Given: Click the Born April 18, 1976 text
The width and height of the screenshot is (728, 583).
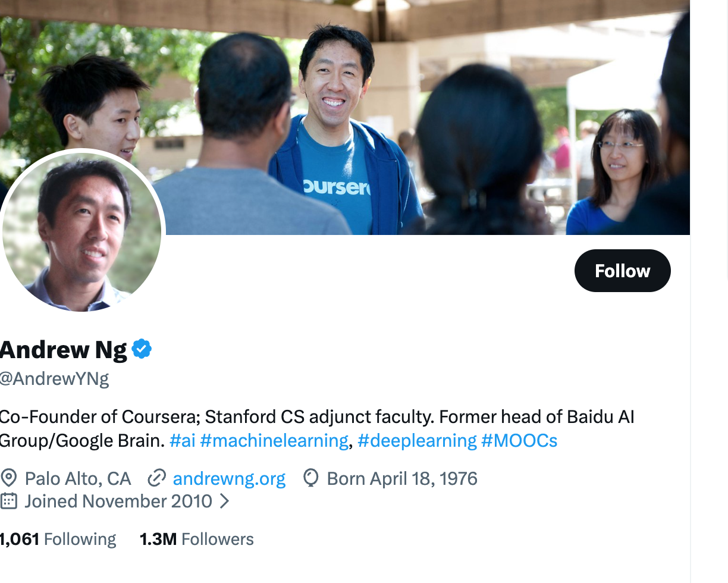Looking at the screenshot, I should click(x=402, y=479).
